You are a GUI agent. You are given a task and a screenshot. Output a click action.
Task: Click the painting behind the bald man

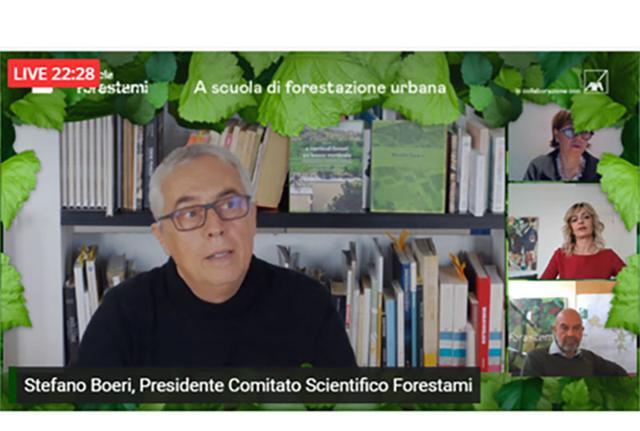click(535, 327)
